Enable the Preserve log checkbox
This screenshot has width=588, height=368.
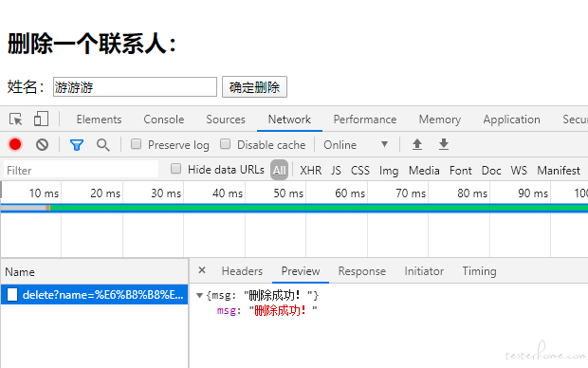coord(137,144)
